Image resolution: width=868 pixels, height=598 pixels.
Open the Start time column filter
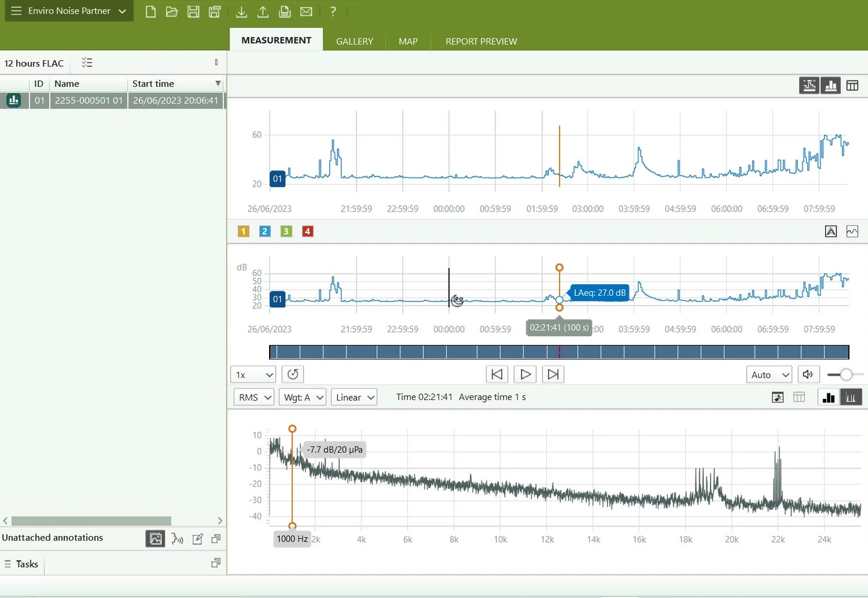218,83
